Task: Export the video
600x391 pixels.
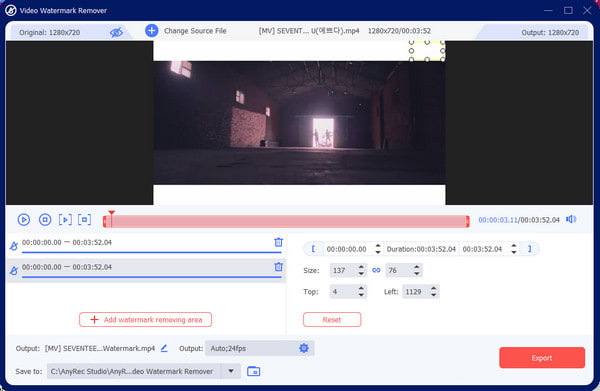Action: [x=542, y=358]
